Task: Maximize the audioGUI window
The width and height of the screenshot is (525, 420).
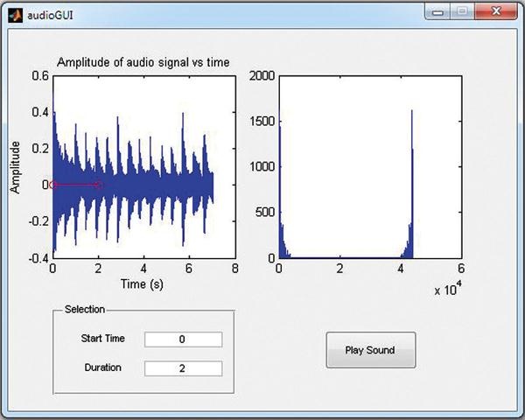Action: (x=462, y=11)
